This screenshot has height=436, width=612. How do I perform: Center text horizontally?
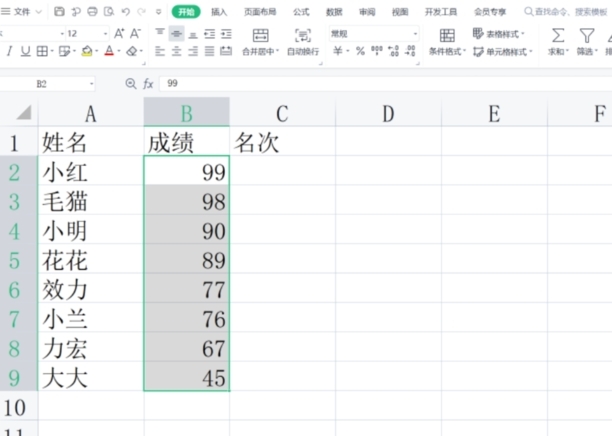pyautogui.click(x=176, y=51)
